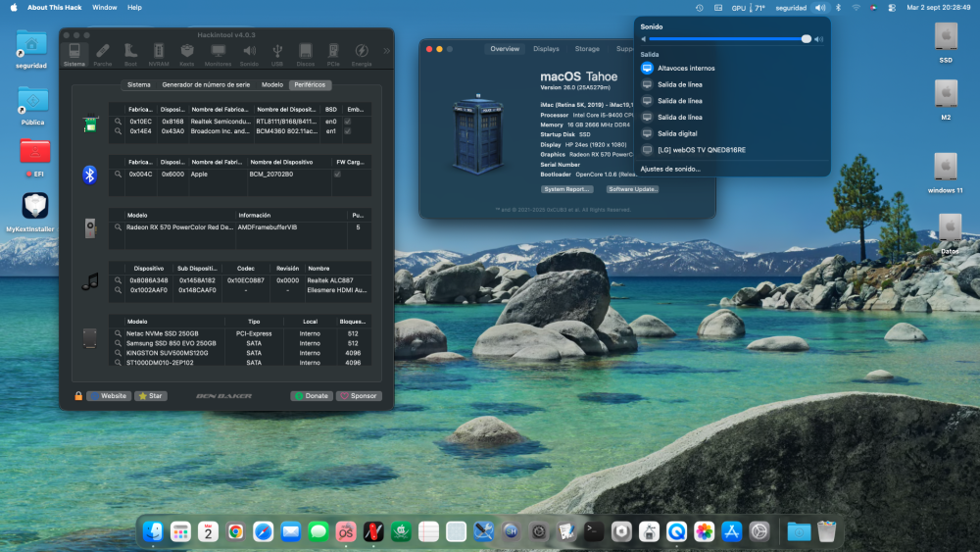The height and width of the screenshot is (552, 980).
Task: Click the magnifier beside Realtek 0x10EC row
Action: point(118,122)
